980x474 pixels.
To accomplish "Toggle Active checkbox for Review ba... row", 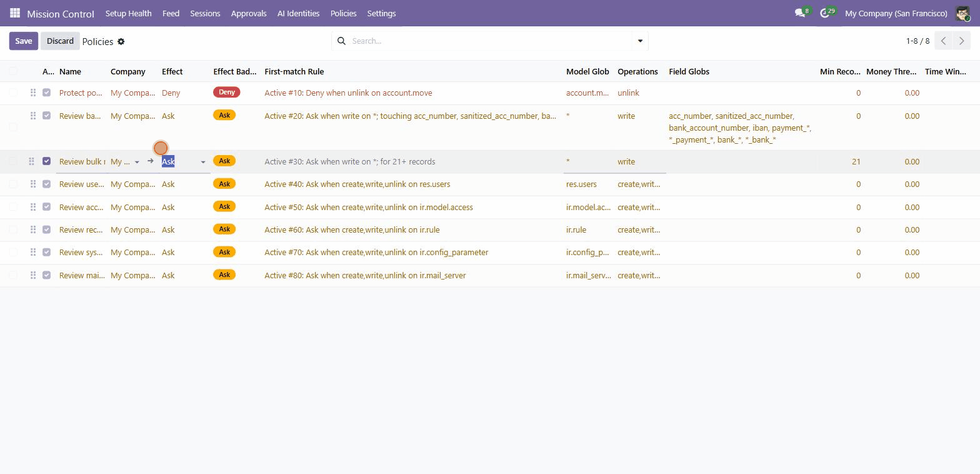I will 46,116.
